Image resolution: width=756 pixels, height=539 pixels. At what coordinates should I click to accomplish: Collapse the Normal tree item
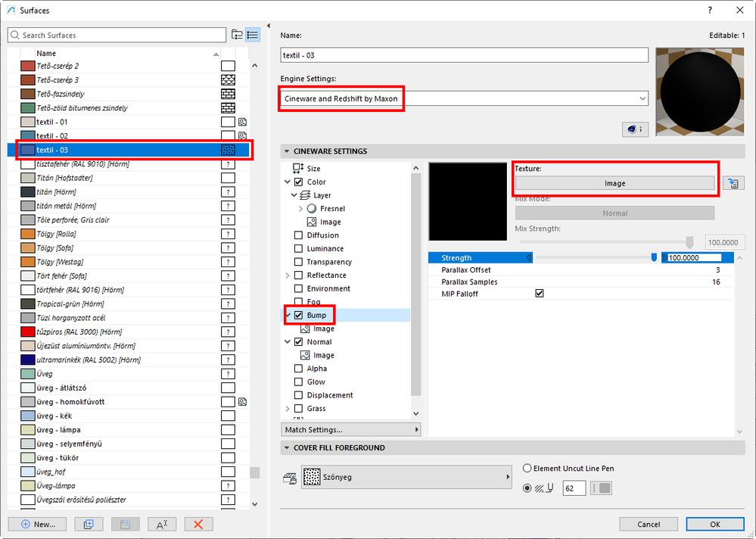pos(288,342)
